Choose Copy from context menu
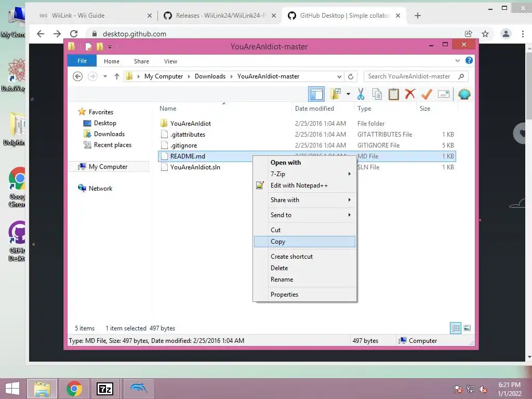Screen dimensions: 532x399 tap(304, 242)
